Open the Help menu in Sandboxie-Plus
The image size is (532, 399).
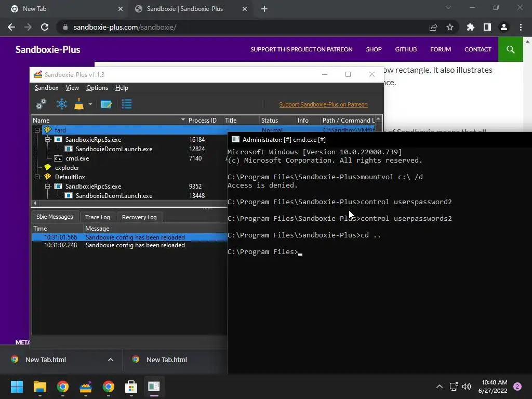[122, 88]
